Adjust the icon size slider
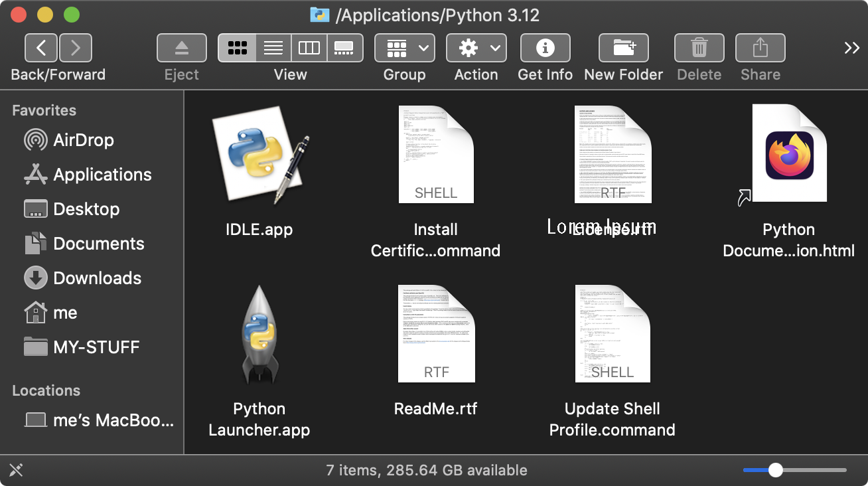Viewport: 868px width, 486px height. (775, 470)
